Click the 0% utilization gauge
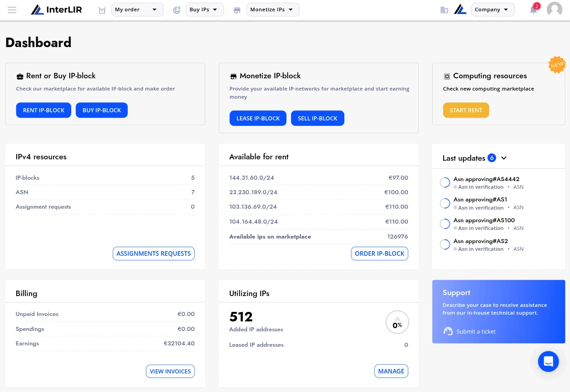Image resolution: width=570 pixels, height=392 pixels. pos(397,322)
